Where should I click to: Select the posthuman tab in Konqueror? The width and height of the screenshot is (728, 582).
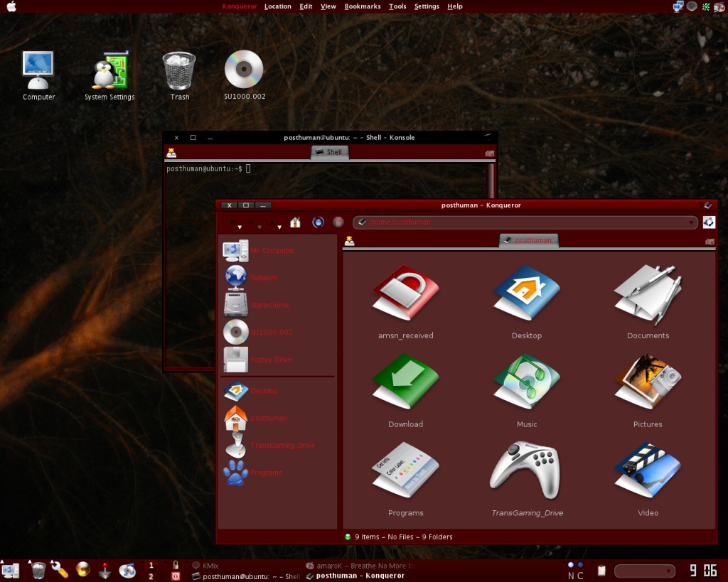tap(529, 240)
